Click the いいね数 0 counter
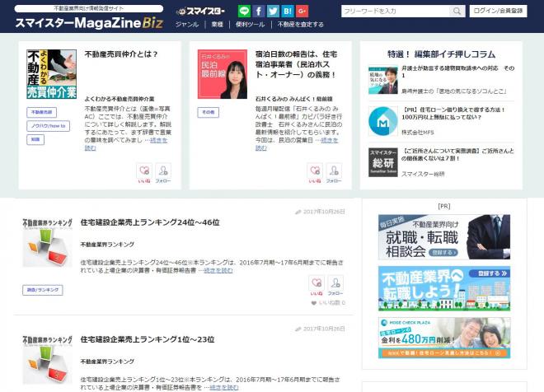This screenshot has height=392, width=544. click(x=328, y=303)
